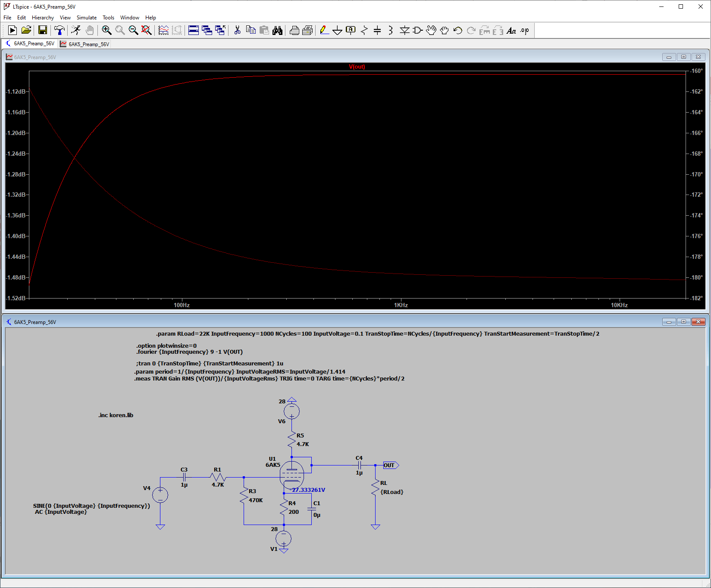Run the simulation with the running man icon
711x588 pixels.
pos(76,30)
